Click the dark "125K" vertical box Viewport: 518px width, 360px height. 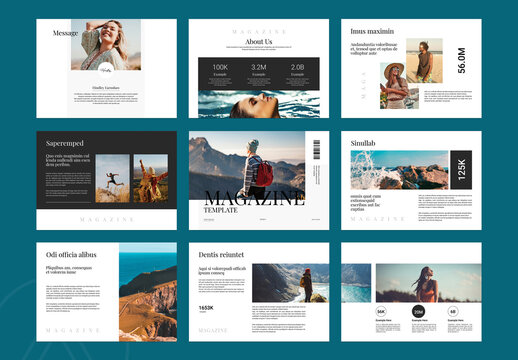(x=461, y=170)
